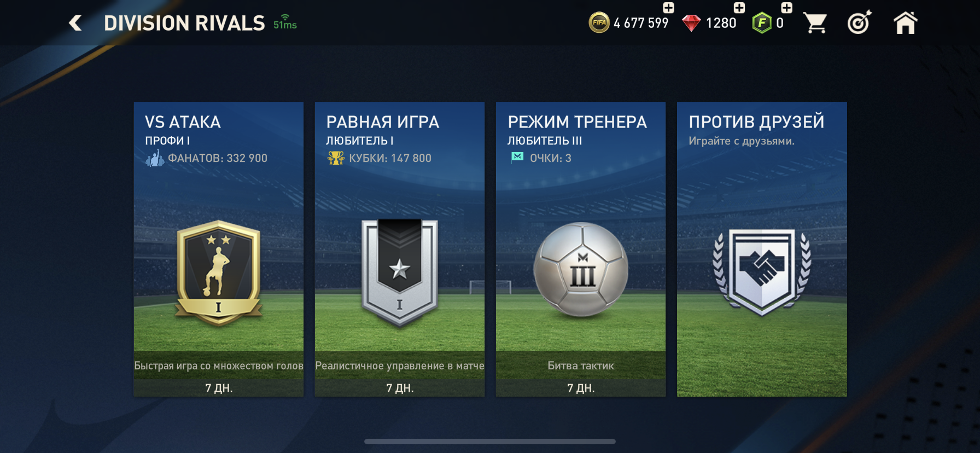Select the РАВНАЯ ИГРА mode card

tap(400, 249)
